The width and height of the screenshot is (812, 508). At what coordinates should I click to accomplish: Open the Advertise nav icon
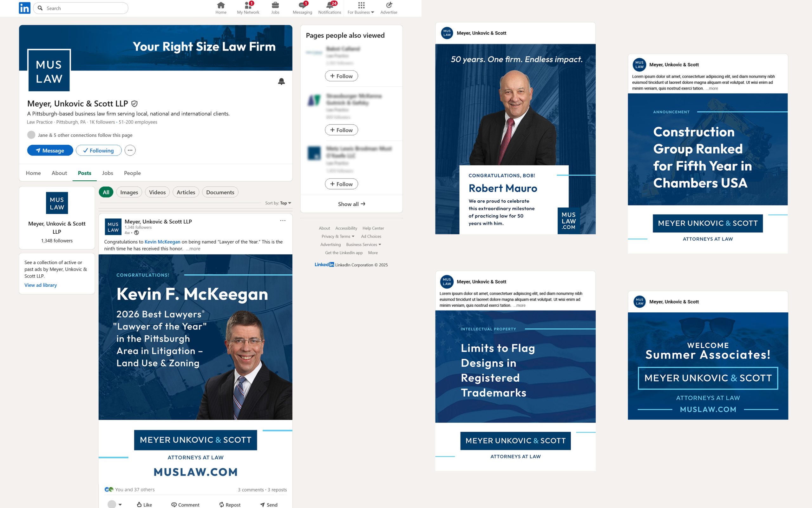[x=389, y=8]
